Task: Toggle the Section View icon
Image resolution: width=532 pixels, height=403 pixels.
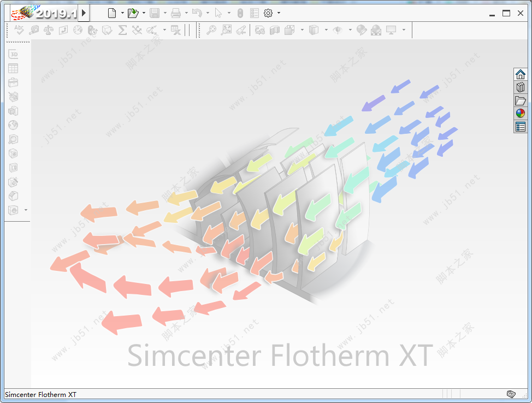Action: coord(275,30)
